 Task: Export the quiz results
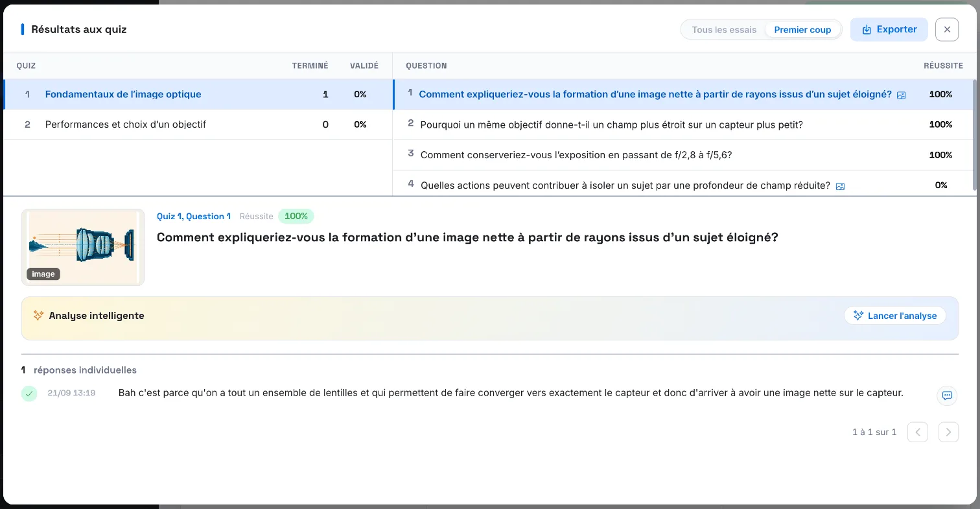click(889, 29)
